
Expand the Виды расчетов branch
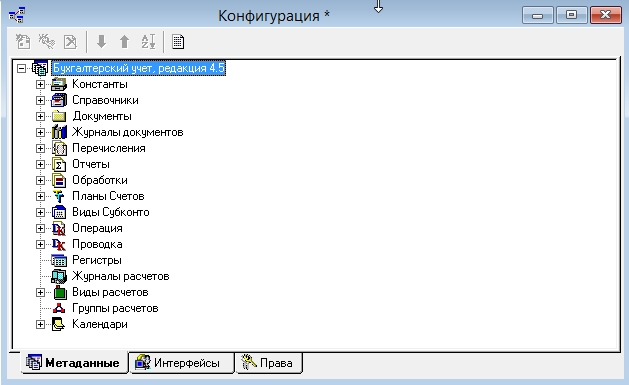40,292
